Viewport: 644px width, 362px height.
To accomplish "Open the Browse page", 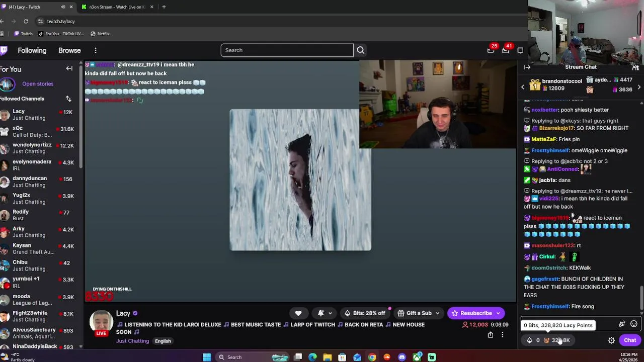I will [x=69, y=50].
